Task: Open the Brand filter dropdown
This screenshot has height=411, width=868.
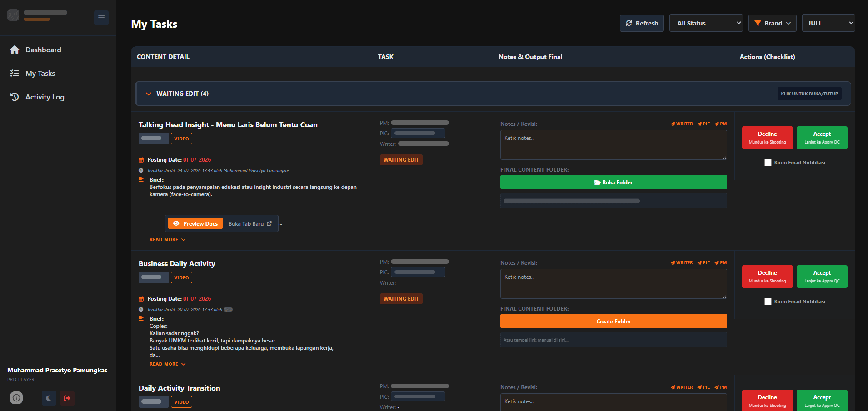Action: (772, 23)
